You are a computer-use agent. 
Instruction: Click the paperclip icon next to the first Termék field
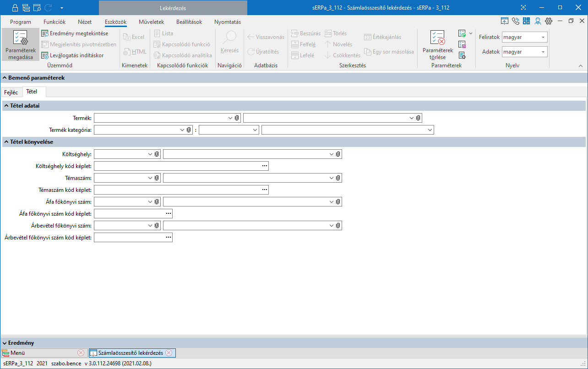[x=237, y=118]
